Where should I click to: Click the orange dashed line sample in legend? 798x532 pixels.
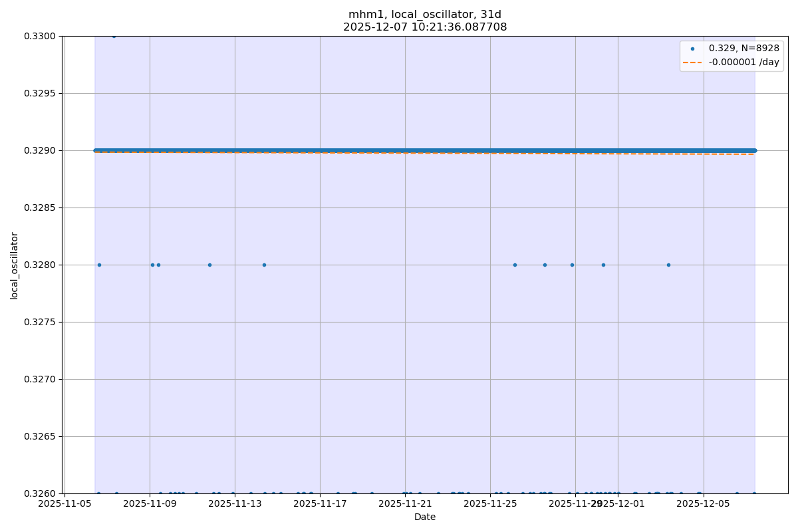pos(692,62)
